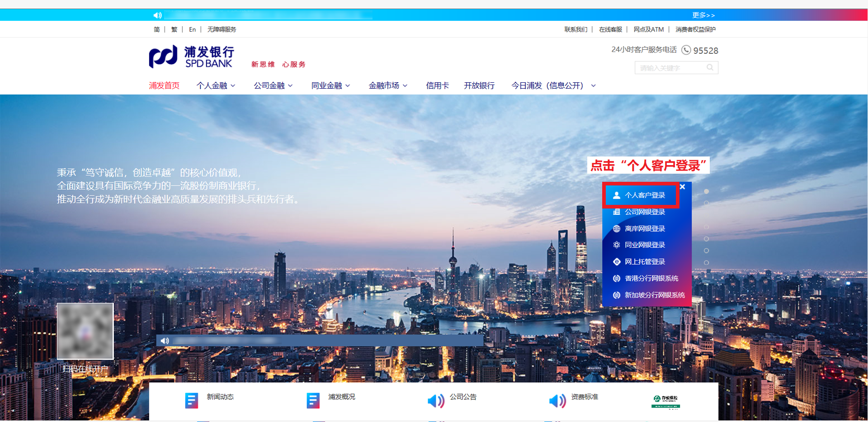Select the last carousel dot
This screenshot has width=868, height=422.
(x=706, y=263)
